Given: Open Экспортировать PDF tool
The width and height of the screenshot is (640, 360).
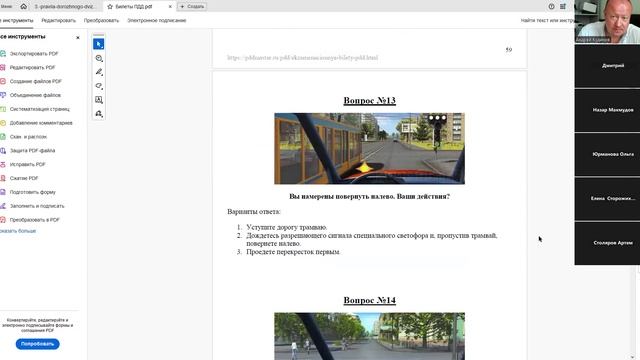Looking at the screenshot, I should tap(34, 53).
